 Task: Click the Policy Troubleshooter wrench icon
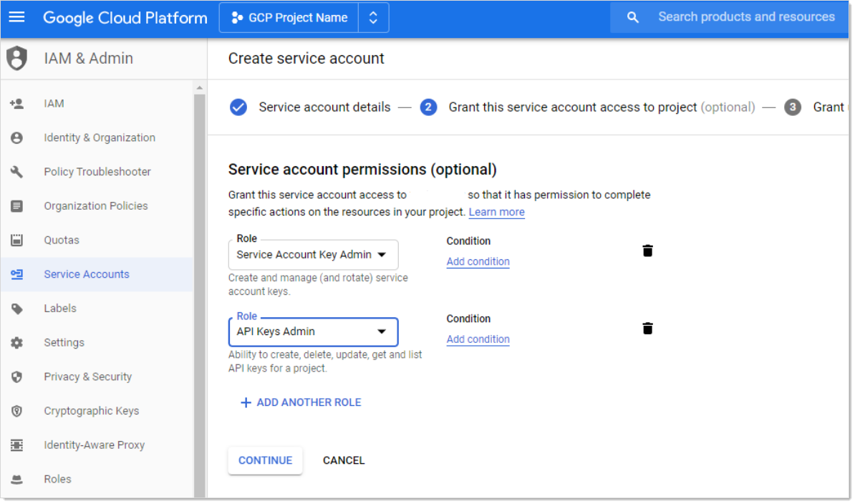coord(17,172)
